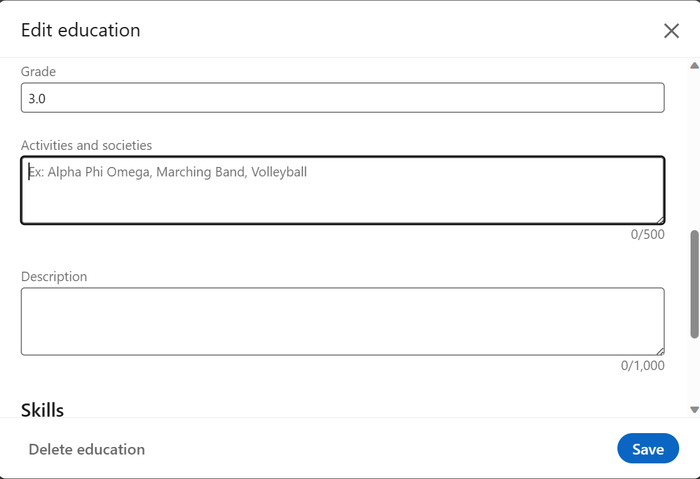Click the Description field label
Screen dimensions: 700x479
(x=54, y=276)
